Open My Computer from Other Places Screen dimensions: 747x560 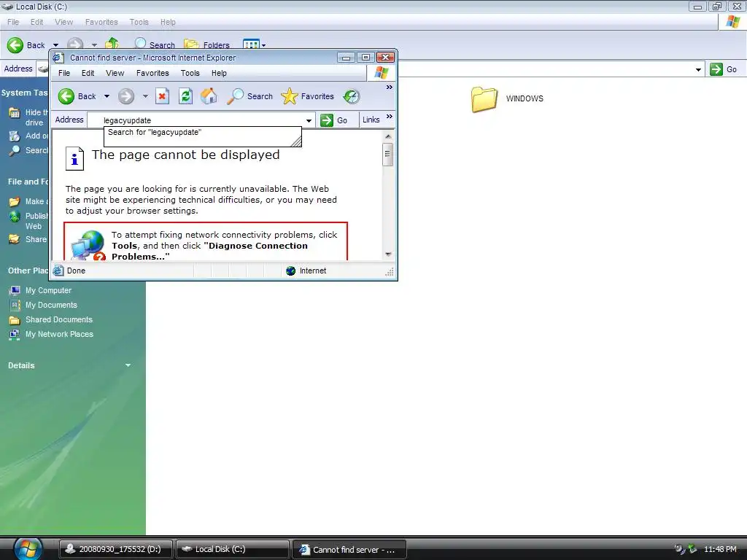(41, 290)
